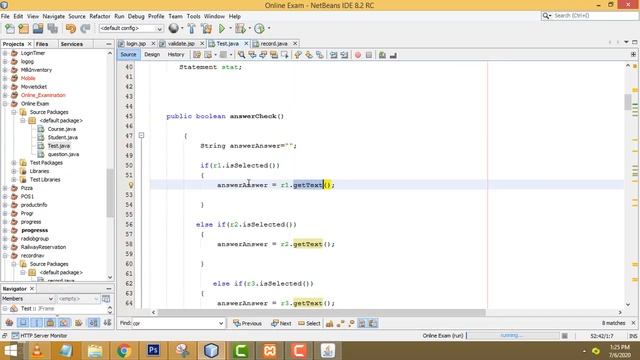The width and height of the screenshot is (640, 360).
Task: Click the globe browser icon in toolbar
Action: (x=173, y=28)
